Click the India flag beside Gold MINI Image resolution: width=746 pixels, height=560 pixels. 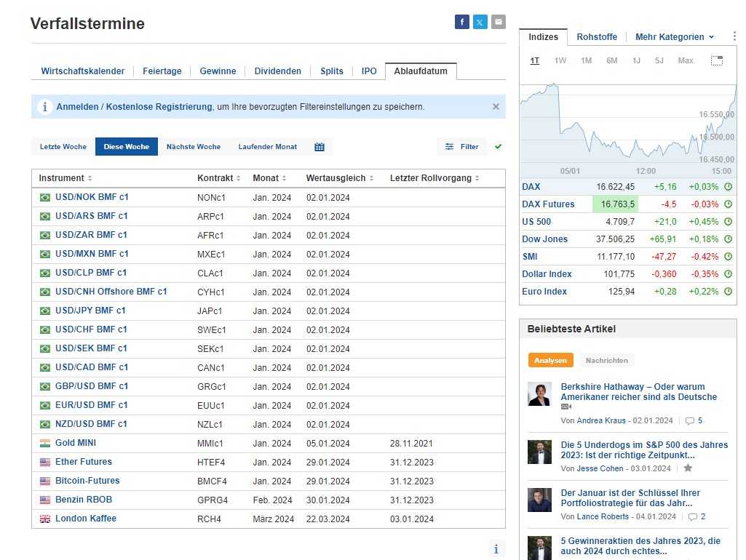click(44, 443)
